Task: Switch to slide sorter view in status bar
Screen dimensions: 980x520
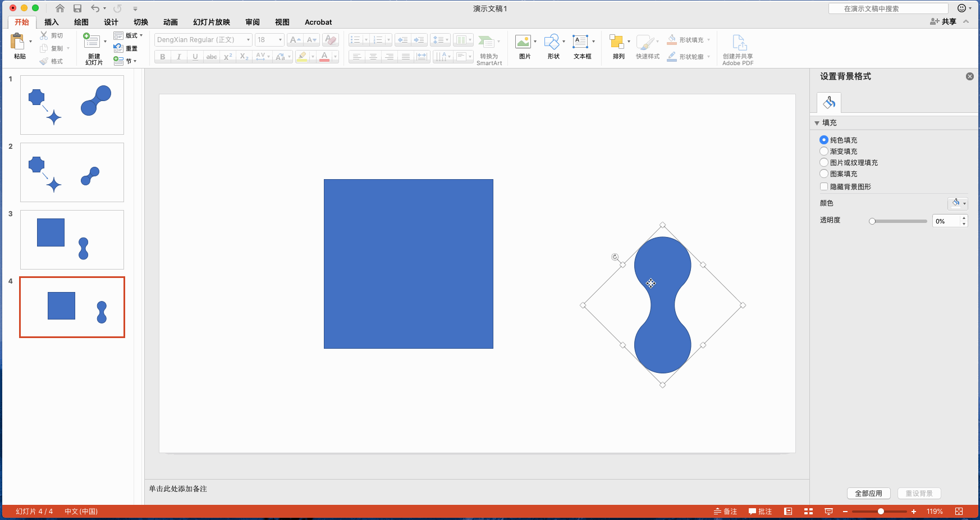Action: (x=808, y=511)
